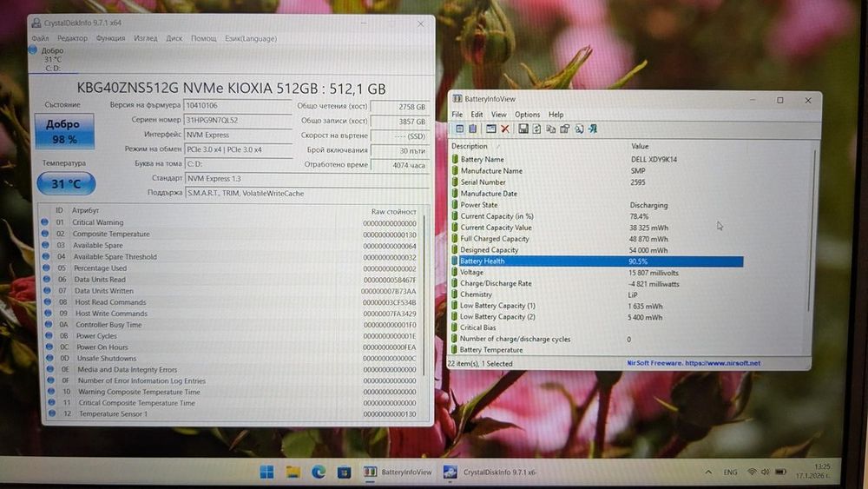Click the serial number field 31HPG9N7QL52
The image size is (868, 489).
point(238,120)
